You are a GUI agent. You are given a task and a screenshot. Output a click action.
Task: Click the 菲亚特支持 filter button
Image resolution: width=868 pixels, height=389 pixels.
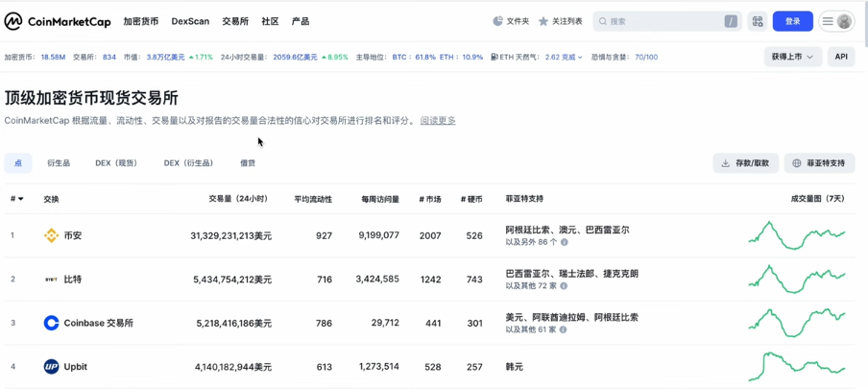tap(819, 163)
